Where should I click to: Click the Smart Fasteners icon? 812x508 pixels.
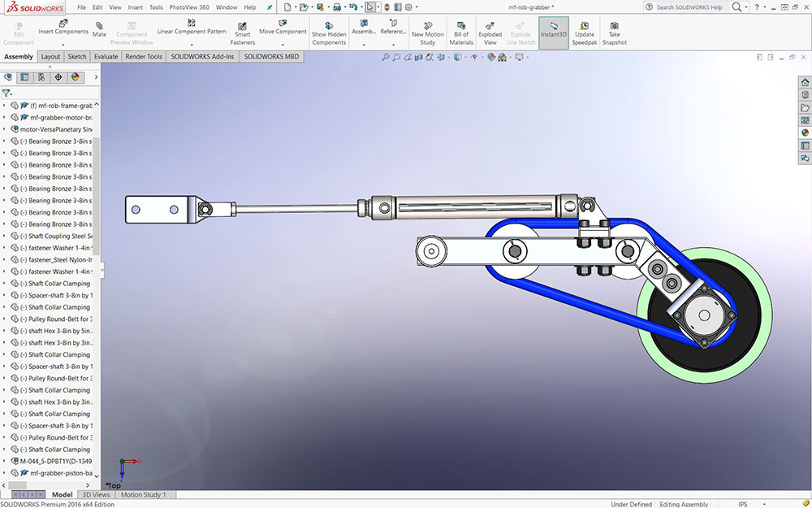click(x=242, y=26)
